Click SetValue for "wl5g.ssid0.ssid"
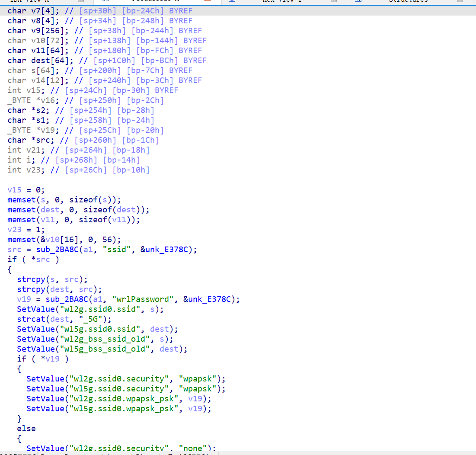Screen dimensions: 476x455 point(97,329)
